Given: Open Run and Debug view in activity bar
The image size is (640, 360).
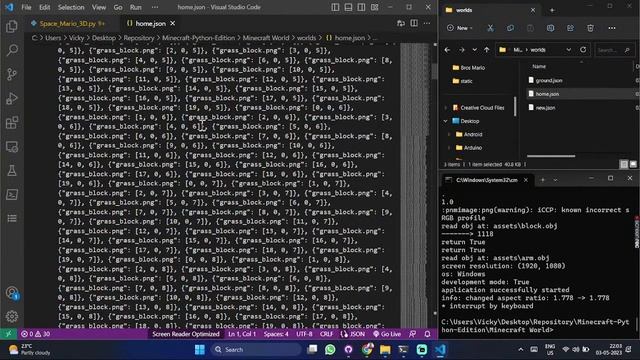Looking at the screenshot, I should pos(12,98).
